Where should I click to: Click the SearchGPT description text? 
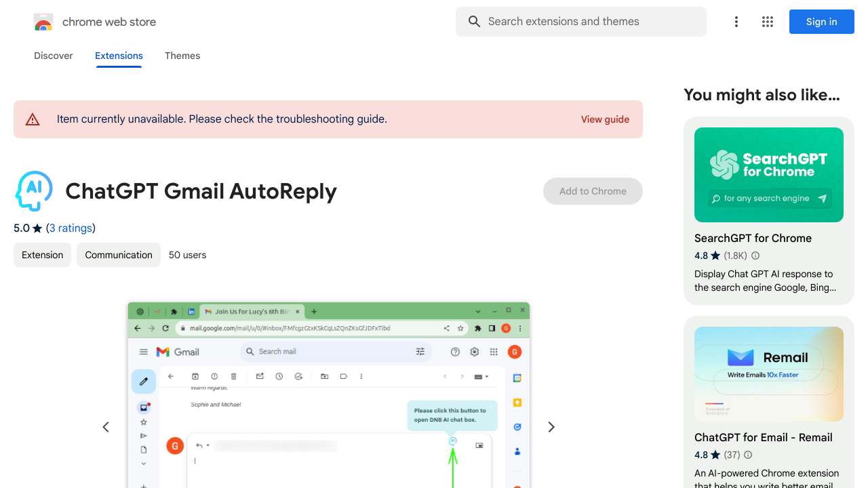[x=765, y=281]
